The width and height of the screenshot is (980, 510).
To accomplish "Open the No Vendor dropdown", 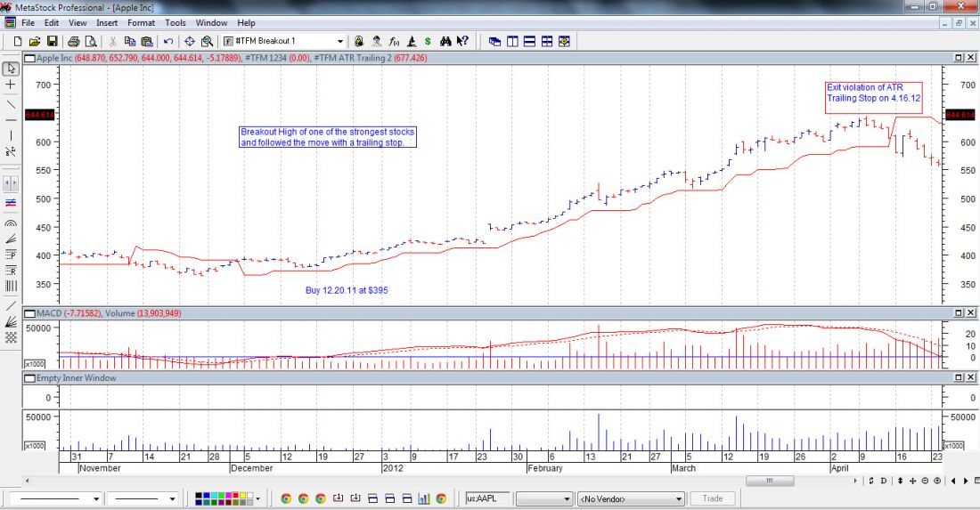I will click(x=676, y=498).
